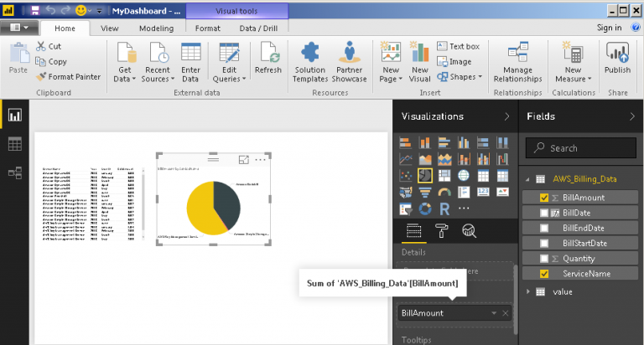Enable the BillEndDate field checkbox
The height and width of the screenshot is (345, 644).
[545, 228]
